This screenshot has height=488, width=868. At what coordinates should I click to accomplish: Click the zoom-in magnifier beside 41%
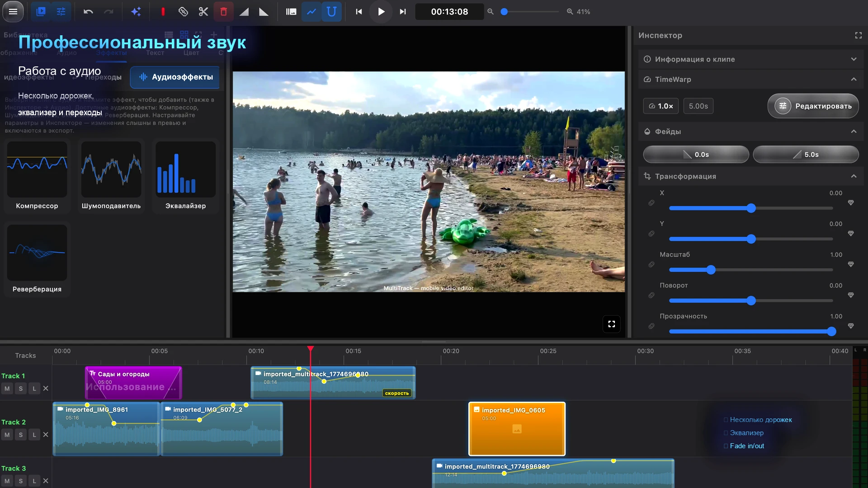point(570,12)
